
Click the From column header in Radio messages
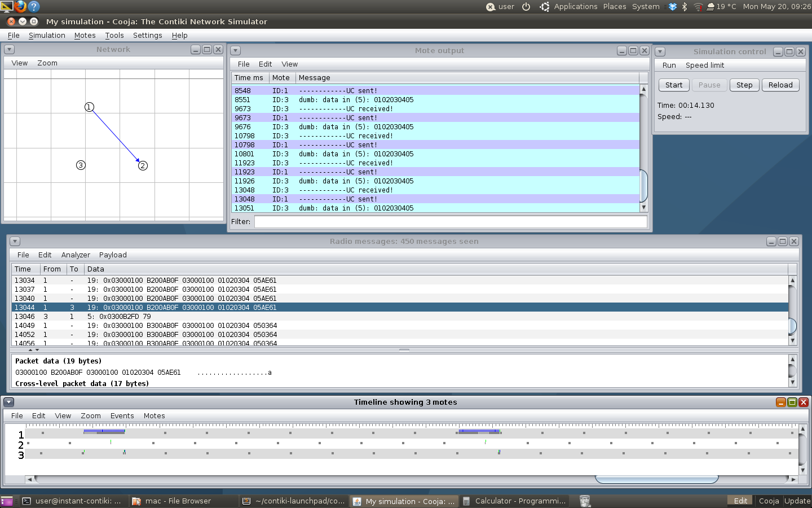[x=52, y=269]
